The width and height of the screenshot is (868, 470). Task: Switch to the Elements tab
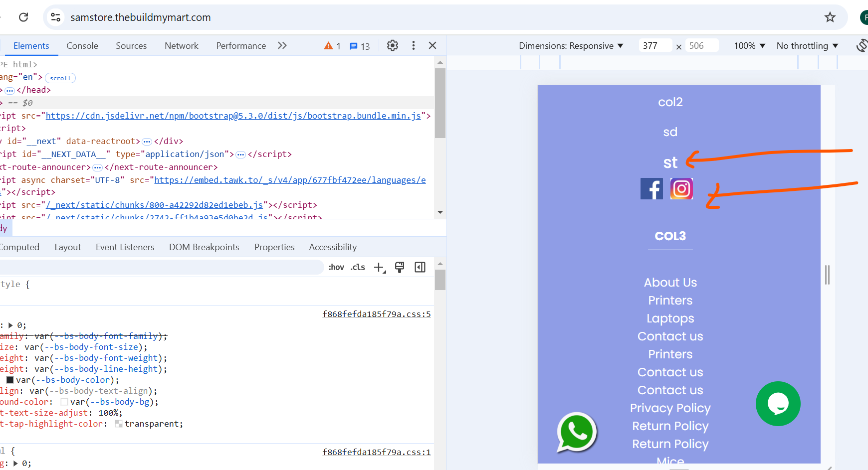pyautogui.click(x=31, y=46)
